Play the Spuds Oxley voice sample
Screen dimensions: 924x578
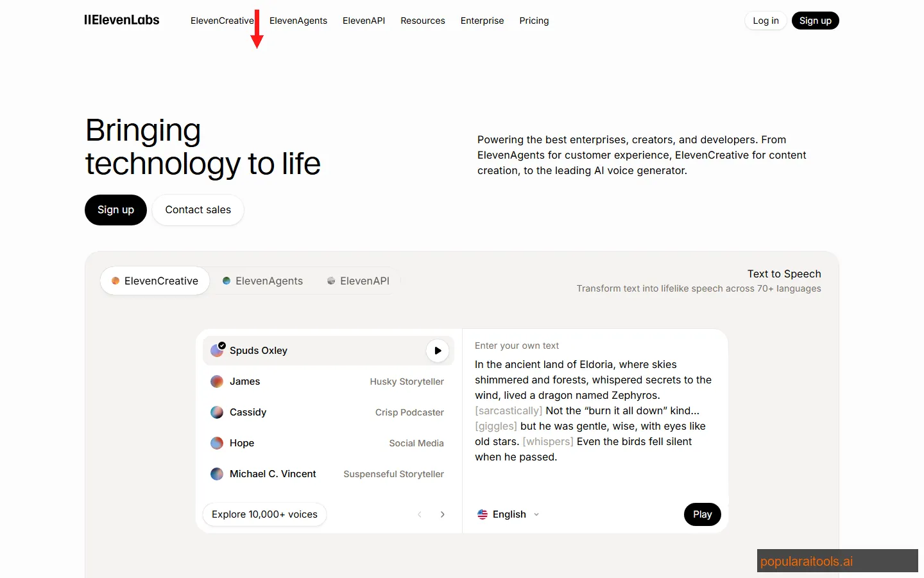click(x=438, y=351)
